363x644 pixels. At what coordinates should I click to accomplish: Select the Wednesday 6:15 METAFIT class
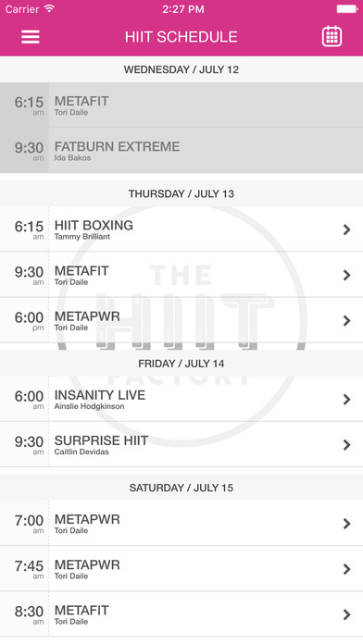[181, 105]
